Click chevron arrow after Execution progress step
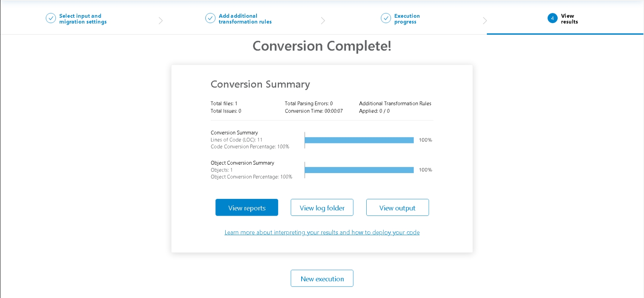Image resolution: width=644 pixels, height=298 pixels. 485,20
